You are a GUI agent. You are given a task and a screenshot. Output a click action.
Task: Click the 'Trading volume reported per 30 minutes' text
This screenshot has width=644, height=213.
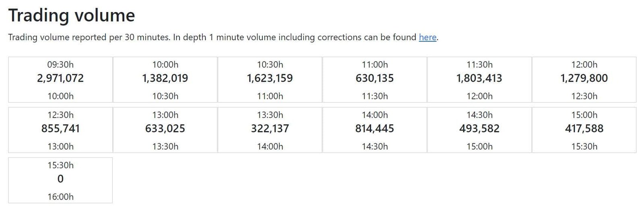(89, 37)
